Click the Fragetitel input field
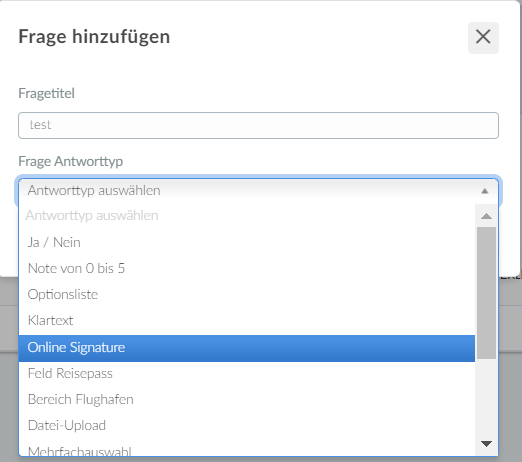The width and height of the screenshot is (522, 462). (258, 125)
